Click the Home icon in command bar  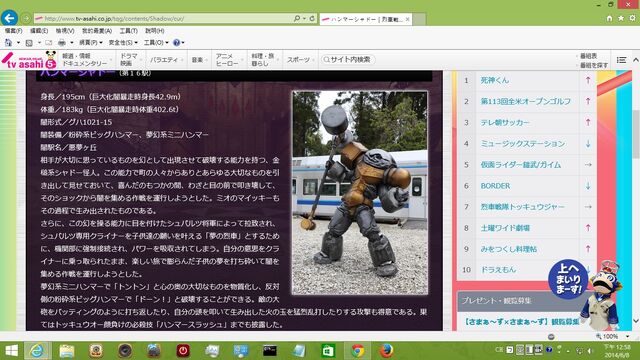coord(8,42)
